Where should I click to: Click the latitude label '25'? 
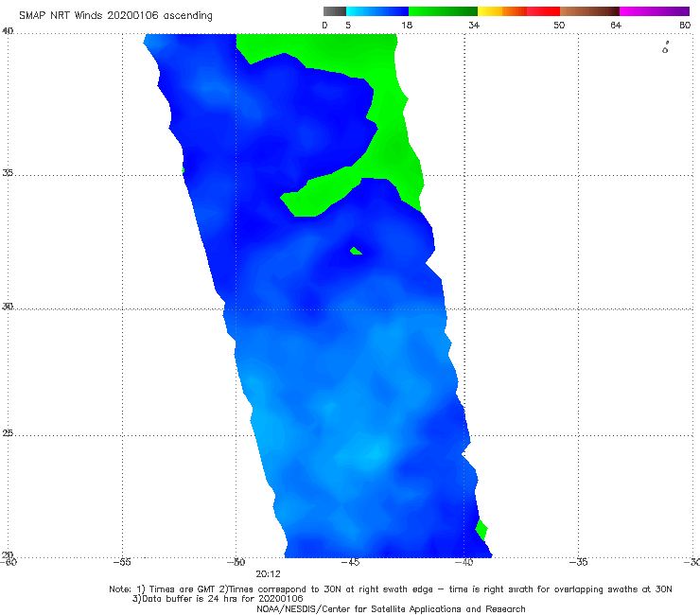(8, 432)
